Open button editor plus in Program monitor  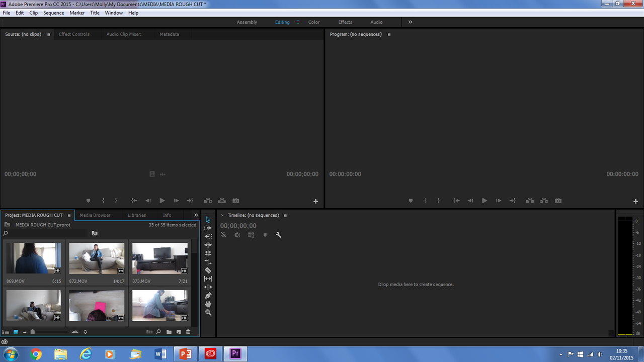pos(635,201)
